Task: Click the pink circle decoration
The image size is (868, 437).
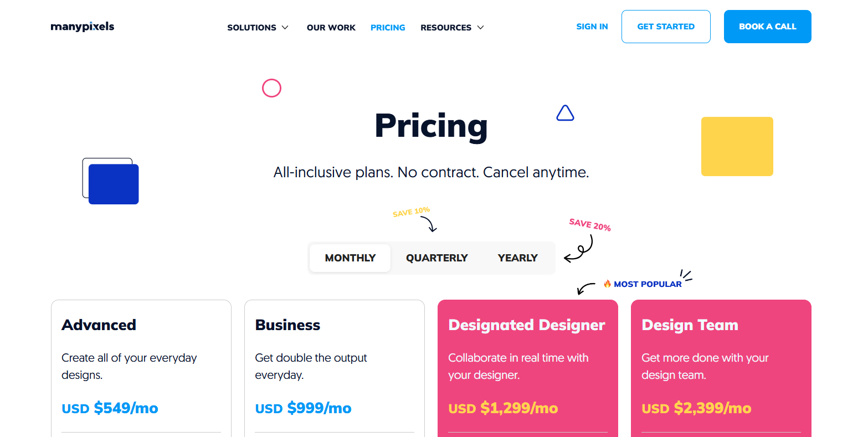Action: point(271,88)
